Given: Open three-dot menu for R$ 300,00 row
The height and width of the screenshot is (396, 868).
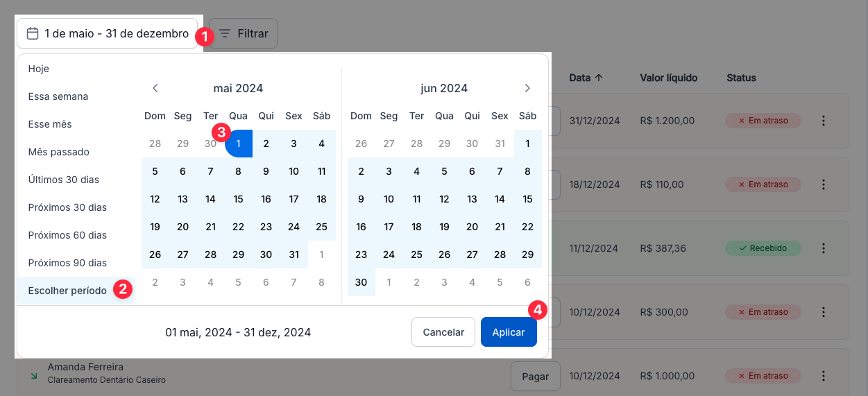Looking at the screenshot, I should [x=824, y=312].
